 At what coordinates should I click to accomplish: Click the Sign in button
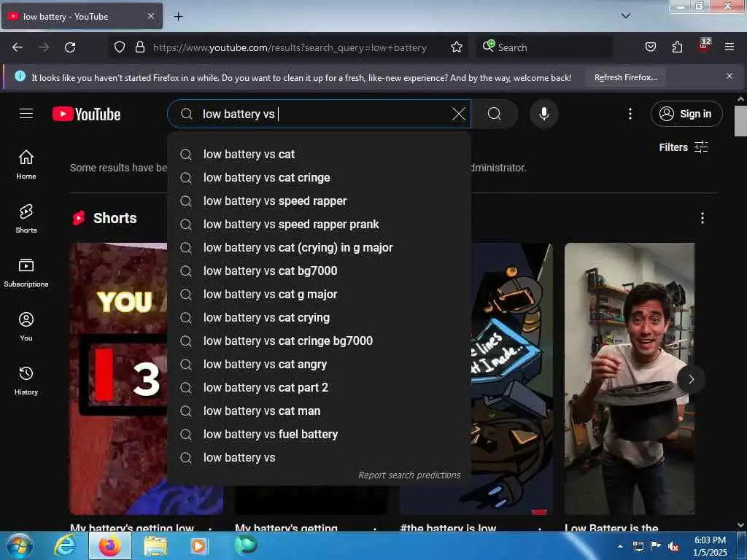686,114
